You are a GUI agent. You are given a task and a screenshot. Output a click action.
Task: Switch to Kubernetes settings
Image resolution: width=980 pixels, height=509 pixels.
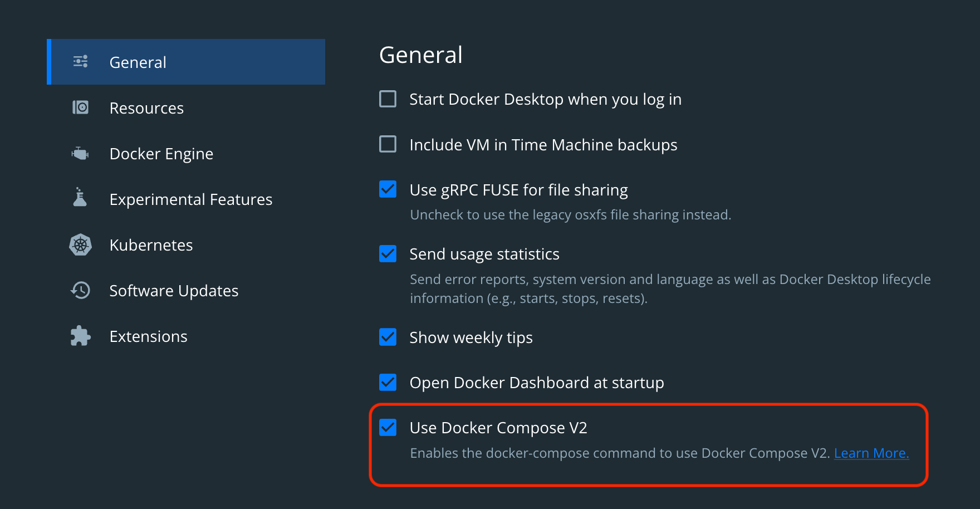[x=186, y=244]
